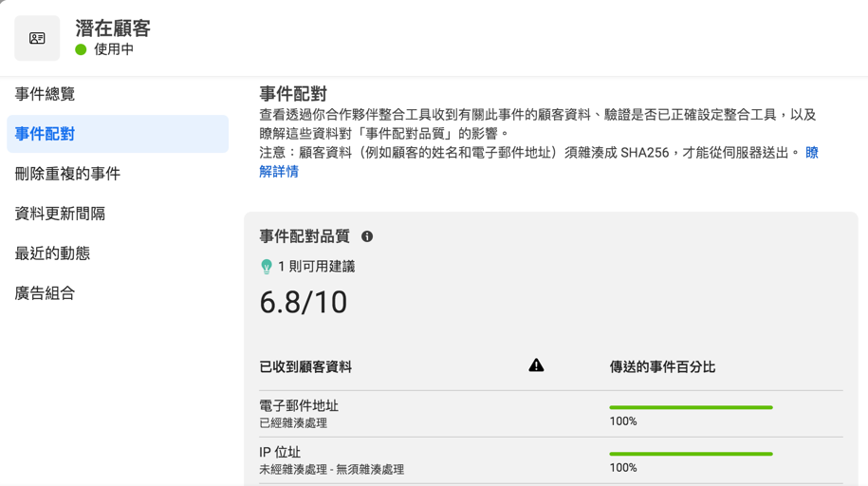868x486 pixels.
Task: Click the warning triangle icon
Action: point(536,365)
